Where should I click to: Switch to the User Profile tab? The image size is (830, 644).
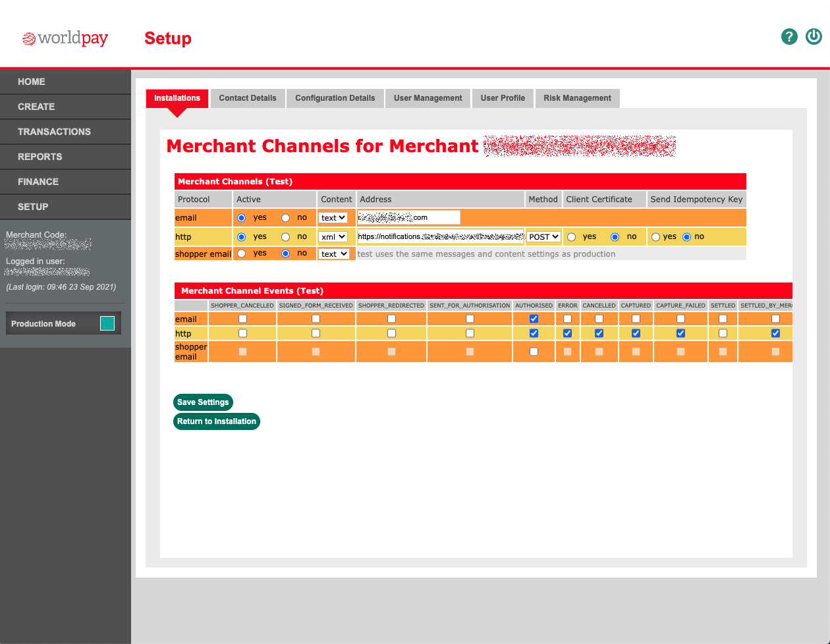[503, 97]
